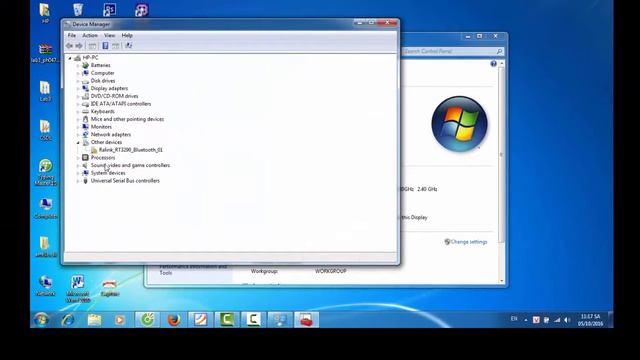The image size is (640, 360).
Task: Expand Sound, video and game controllers
Action: pyautogui.click(x=78, y=165)
